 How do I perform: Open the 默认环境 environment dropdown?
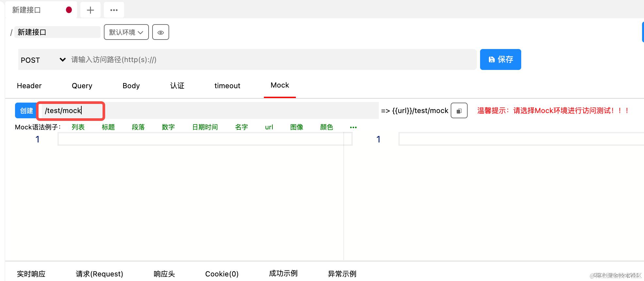[x=126, y=32]
